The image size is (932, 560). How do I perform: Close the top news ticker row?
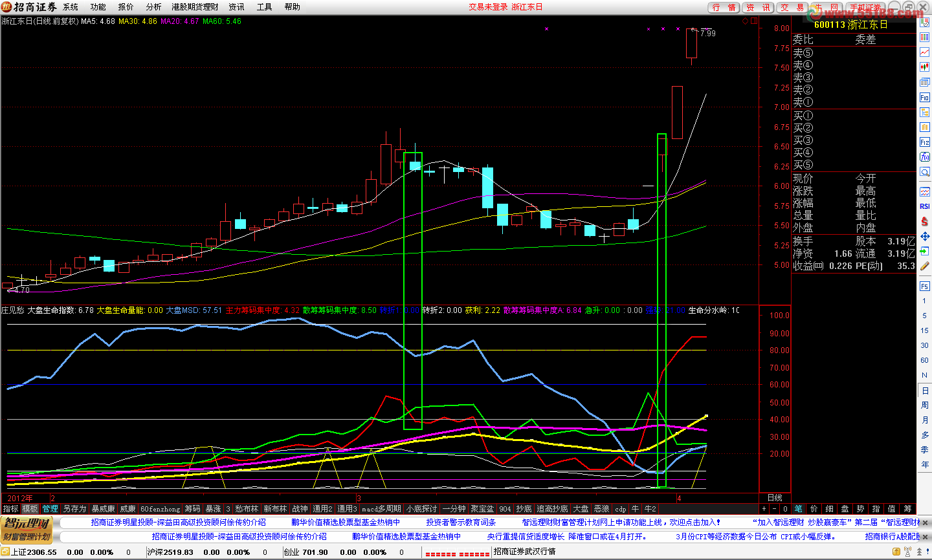(x=924, y=522)
